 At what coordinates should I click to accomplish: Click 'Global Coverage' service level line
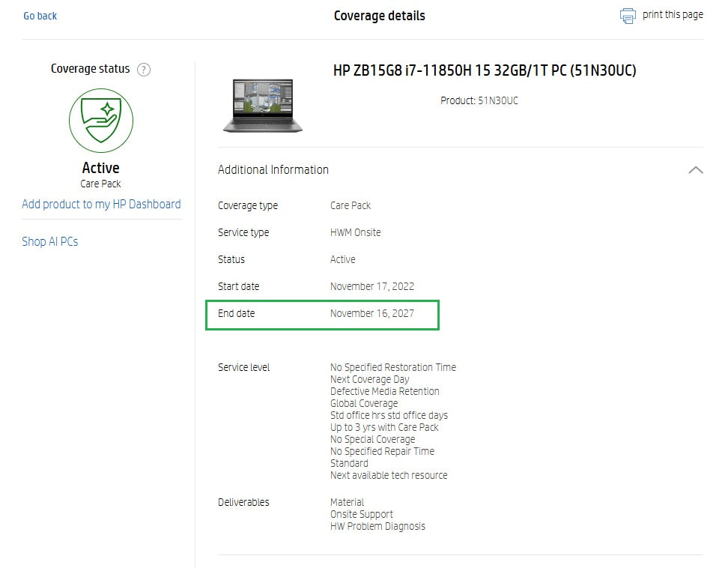[x=364, y=404]
